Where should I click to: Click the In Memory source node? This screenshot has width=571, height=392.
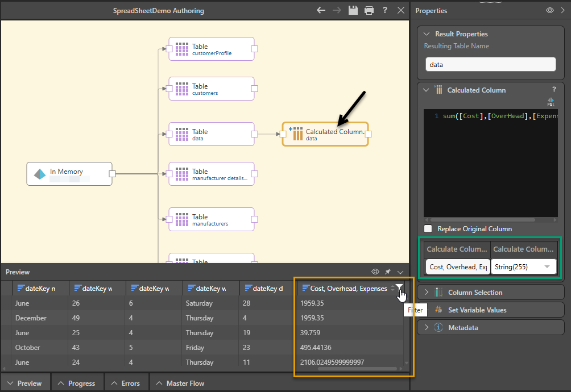[69, 174]
